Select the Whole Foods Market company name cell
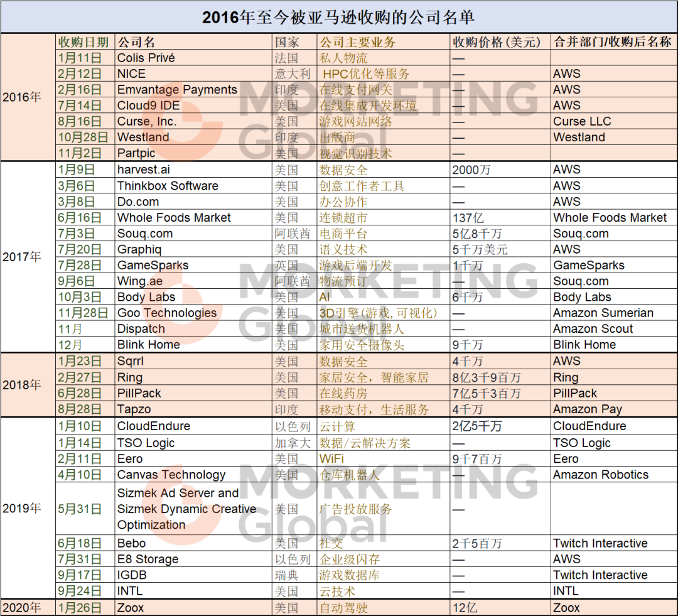This screenshot has height=616, width=678. pyautogui.click(x=194, y=218)
